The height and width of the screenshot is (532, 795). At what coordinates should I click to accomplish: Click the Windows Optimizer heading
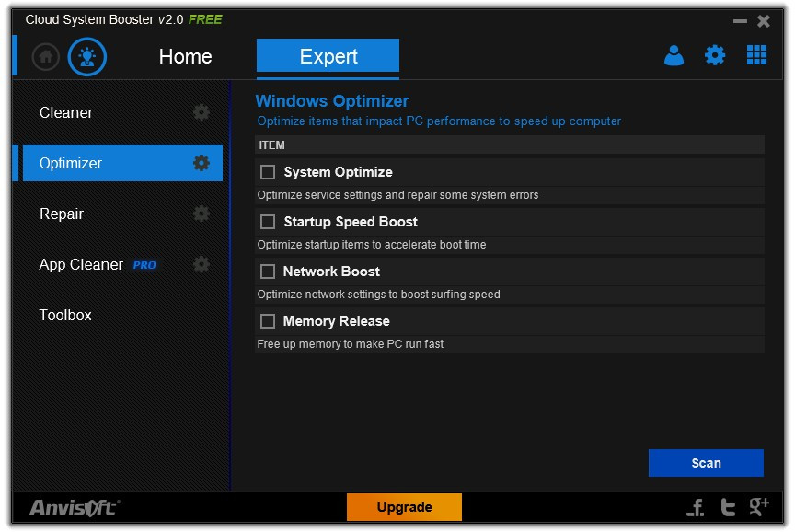[332, 101]
